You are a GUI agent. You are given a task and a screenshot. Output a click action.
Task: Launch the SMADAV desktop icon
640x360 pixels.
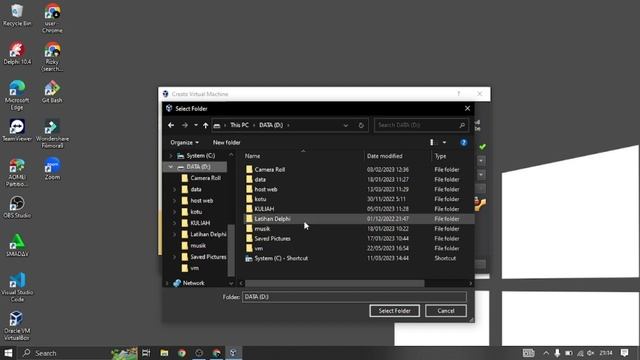(17, 245)
